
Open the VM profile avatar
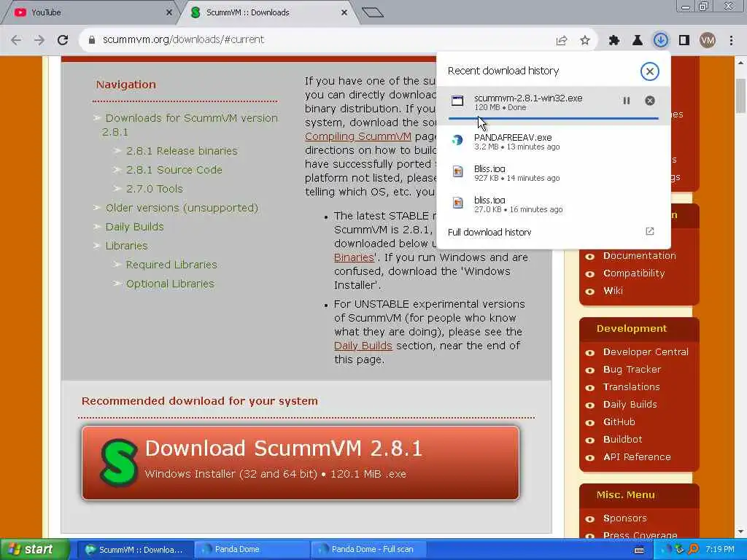coord(708,41)
